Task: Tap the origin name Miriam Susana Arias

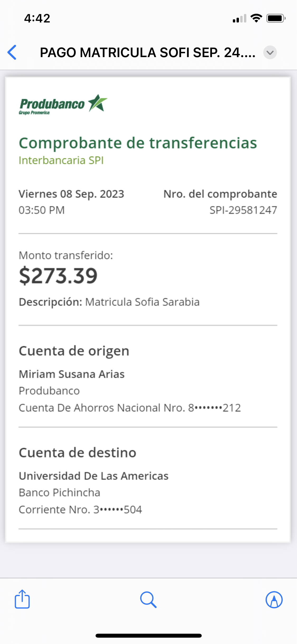Action: 72,374
